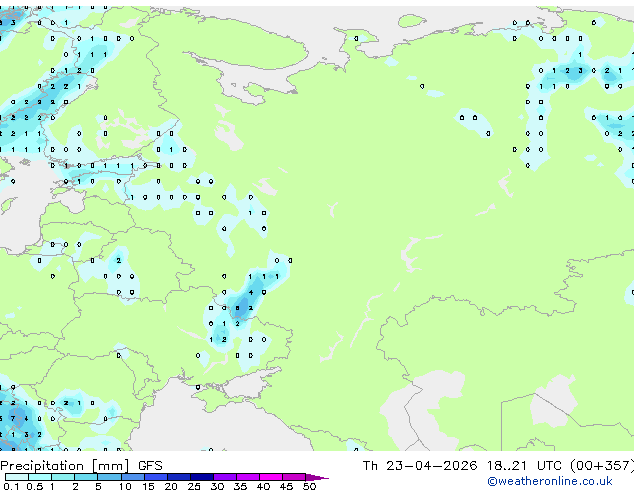Click the 0.5–1 mm legend color swatch
This screenshot has height=490, width=634.
[40, 477]
